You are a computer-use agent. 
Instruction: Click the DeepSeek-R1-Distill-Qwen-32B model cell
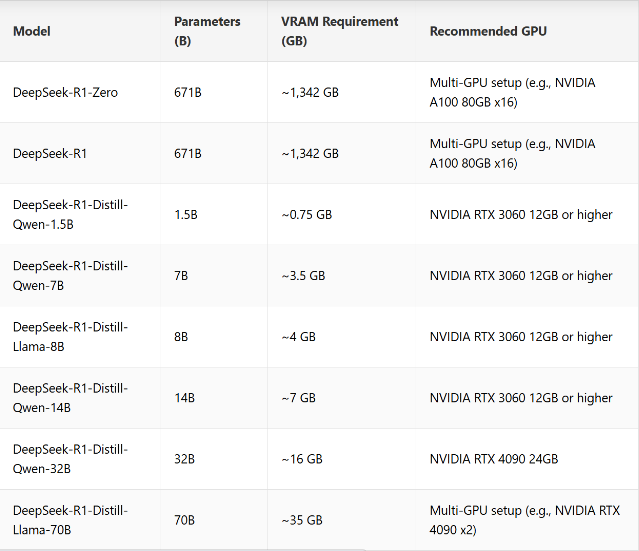pyautogui.click(x=70, y=458)
